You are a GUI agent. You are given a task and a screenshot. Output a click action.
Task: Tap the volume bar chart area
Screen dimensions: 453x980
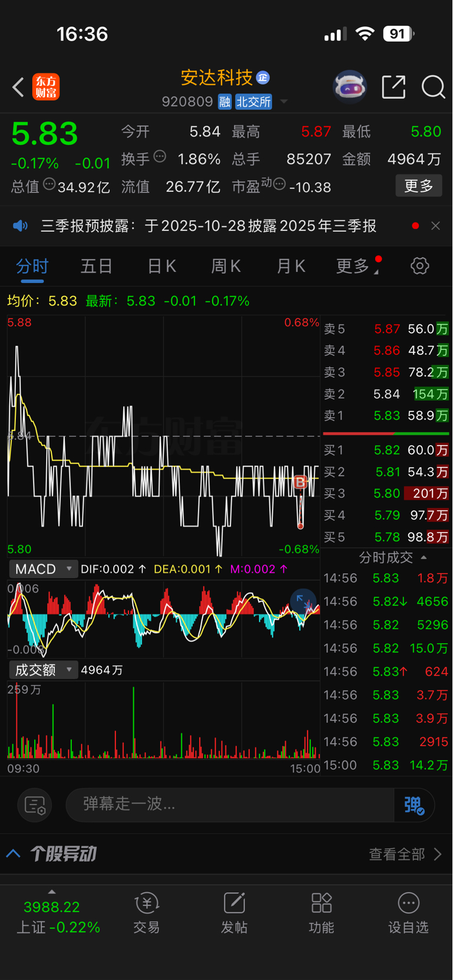[163, 720]
